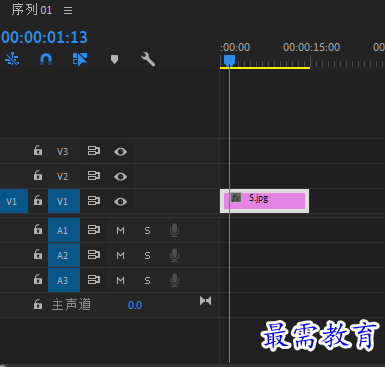385x367 pixels.
Task: Enable voice-over record on A1
Action: pos(174,230)
